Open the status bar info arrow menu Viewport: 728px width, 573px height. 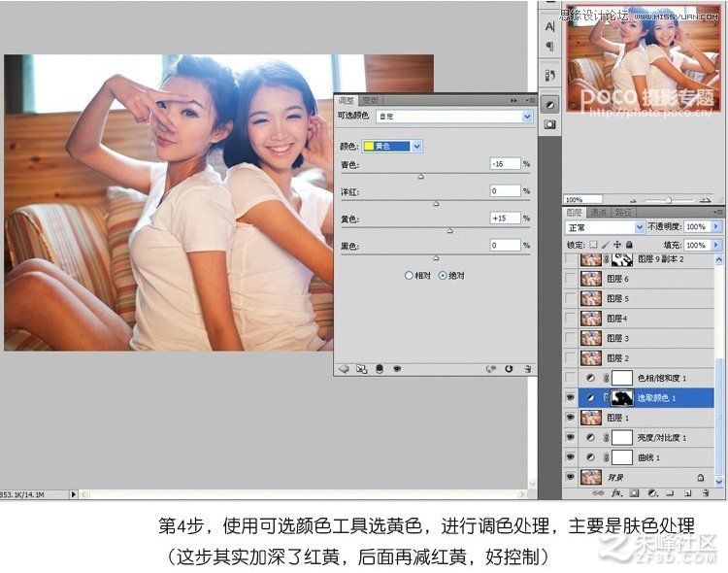[x=74, y=494]
